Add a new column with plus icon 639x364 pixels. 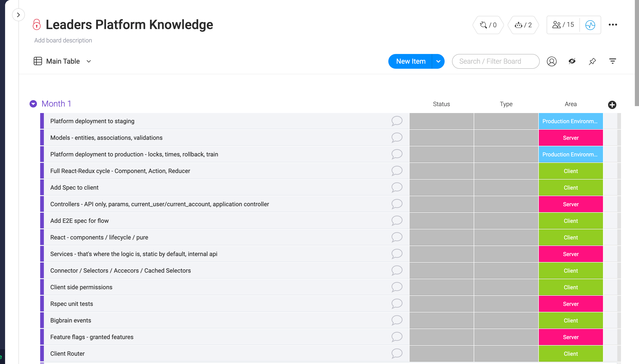tap(612, 105)
